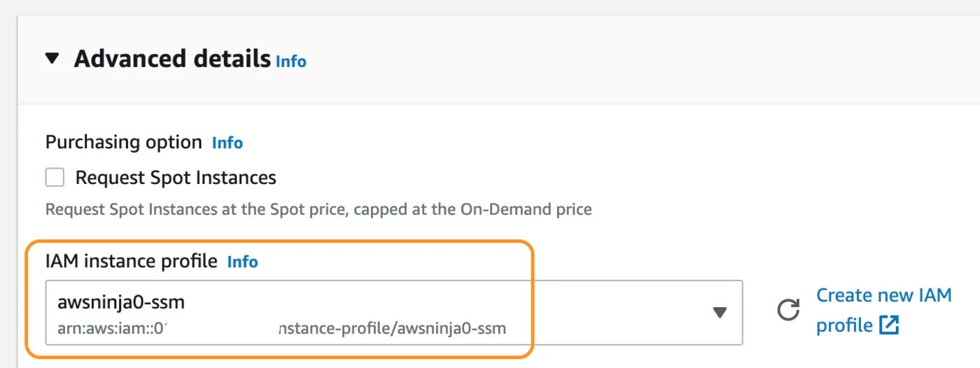Click the Purchasing option label
Image resolution: width=980 pixels, height=368 pixels.
click(124, 142)
